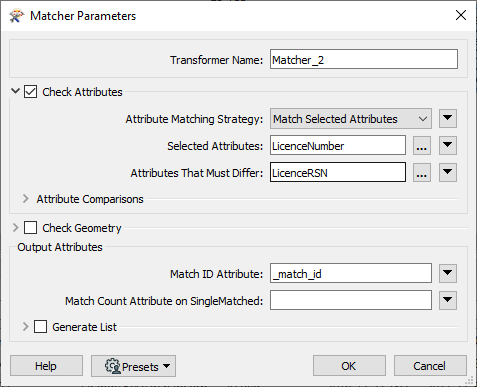Open the ellipsis picker for Selected Attributes

coord(422,146)
